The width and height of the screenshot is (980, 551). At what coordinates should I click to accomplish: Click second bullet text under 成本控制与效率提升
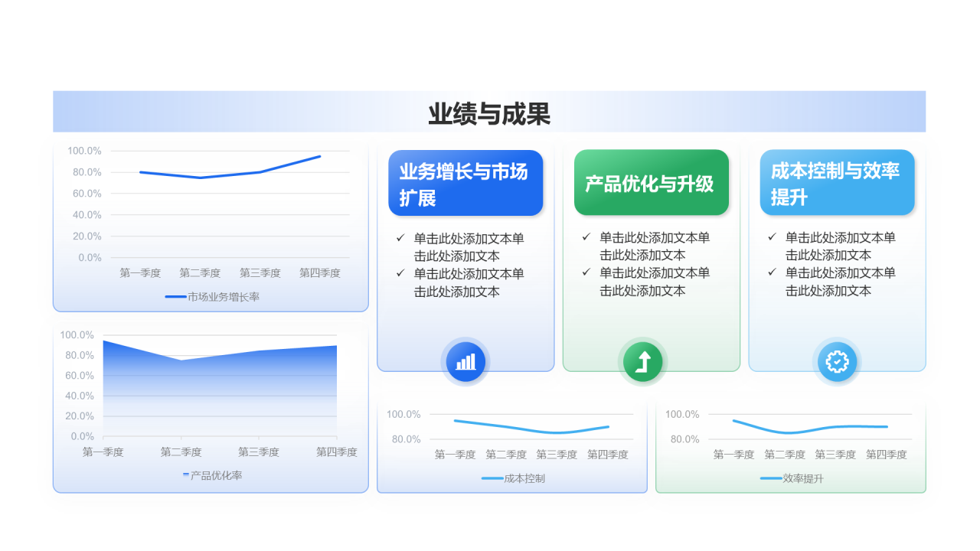(x=841, y=282)
